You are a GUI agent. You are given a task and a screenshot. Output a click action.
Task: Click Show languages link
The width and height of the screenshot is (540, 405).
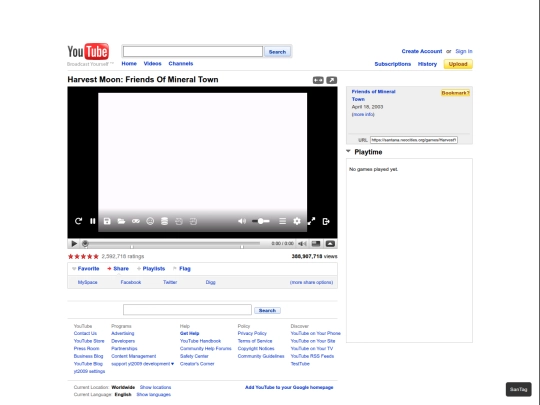[x=154, y=395]
